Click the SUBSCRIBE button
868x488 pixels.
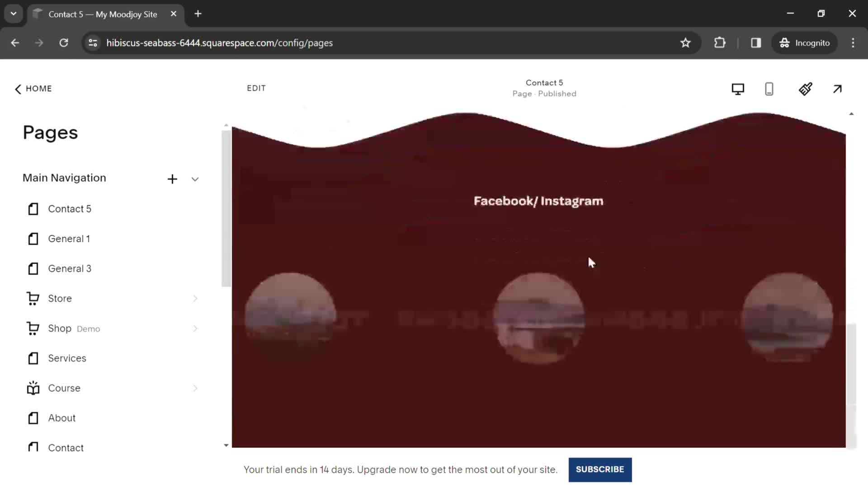pyautogui.click(x=600, y=469)
